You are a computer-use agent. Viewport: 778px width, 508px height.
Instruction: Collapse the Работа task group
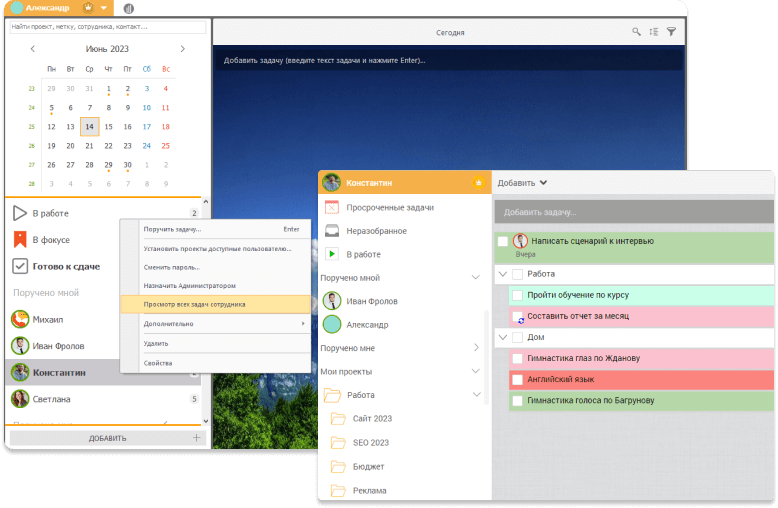click(x=503, y=274)
